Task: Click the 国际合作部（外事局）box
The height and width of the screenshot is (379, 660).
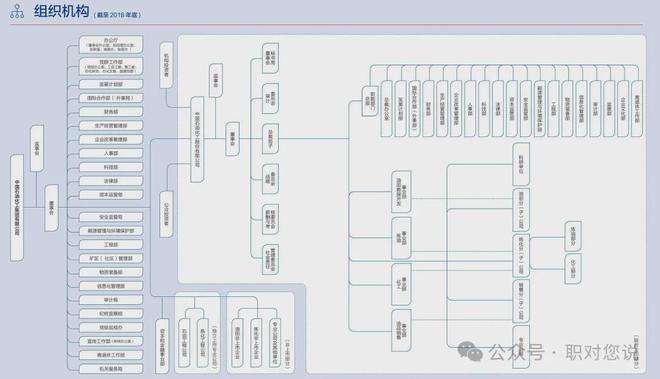Action: pyautogui.click(x=111, y=98)
